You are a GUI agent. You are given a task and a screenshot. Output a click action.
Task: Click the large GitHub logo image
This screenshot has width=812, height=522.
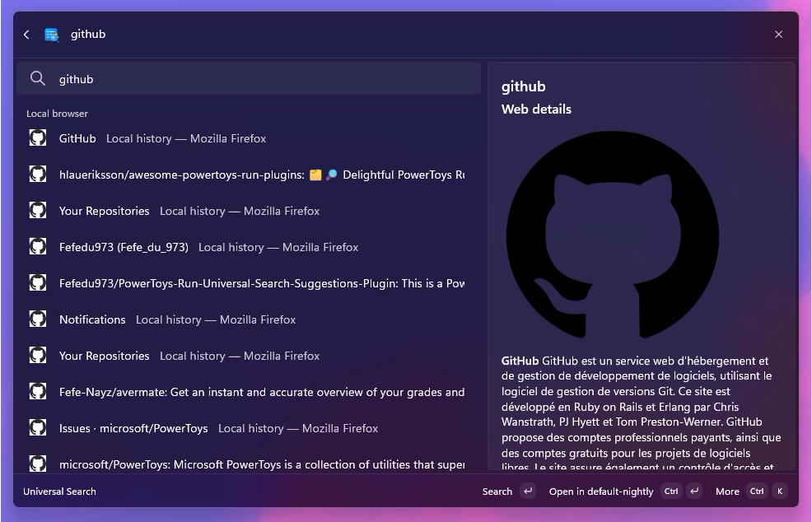pos(613,235)
